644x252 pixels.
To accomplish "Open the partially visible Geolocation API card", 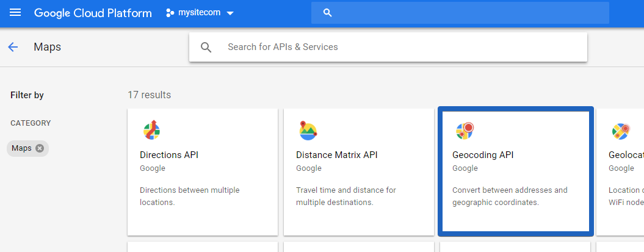I will pyautogui.click(x=620, y=172).
